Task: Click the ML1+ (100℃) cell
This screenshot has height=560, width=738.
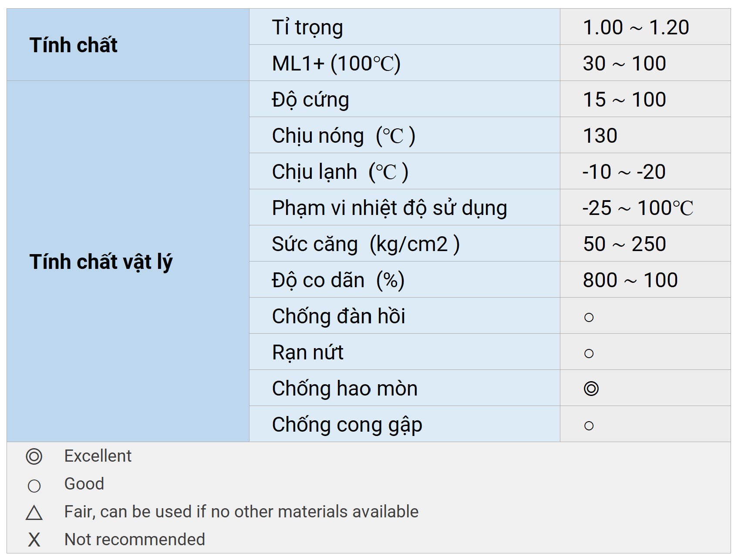Action: pos(336,64)
